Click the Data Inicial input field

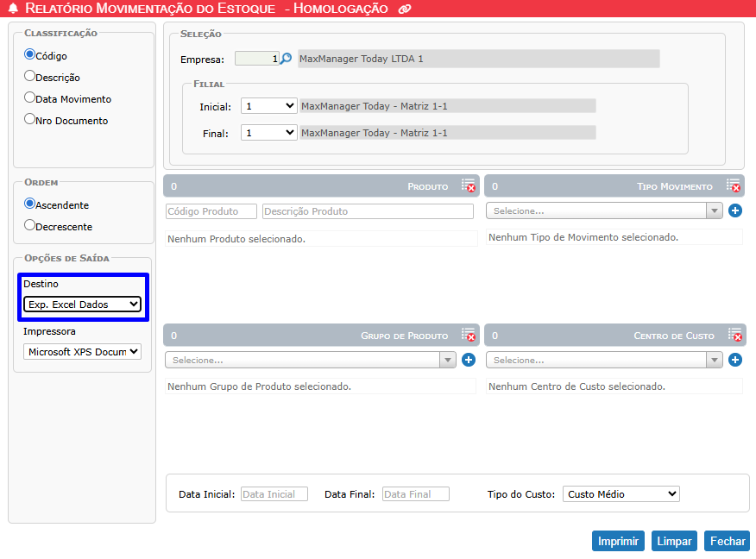274,494
